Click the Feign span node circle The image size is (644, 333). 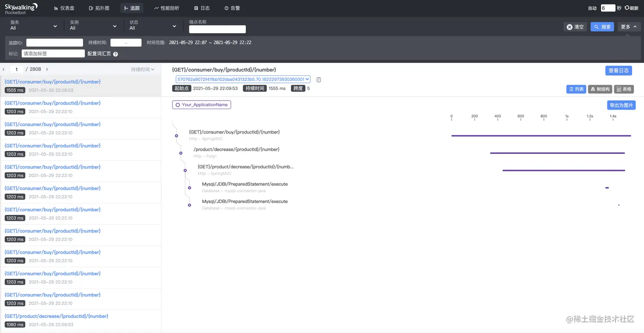pyautogui.click(x=181, y=153)
